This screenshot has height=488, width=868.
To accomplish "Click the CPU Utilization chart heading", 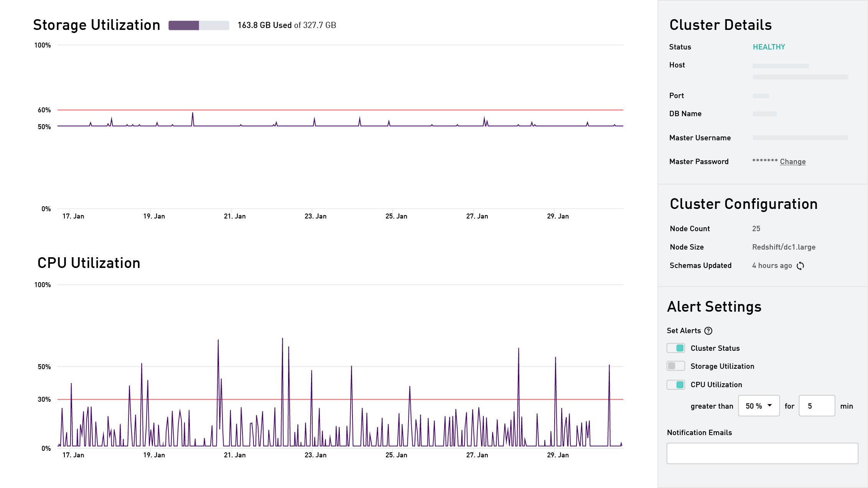I will [89, 263].
